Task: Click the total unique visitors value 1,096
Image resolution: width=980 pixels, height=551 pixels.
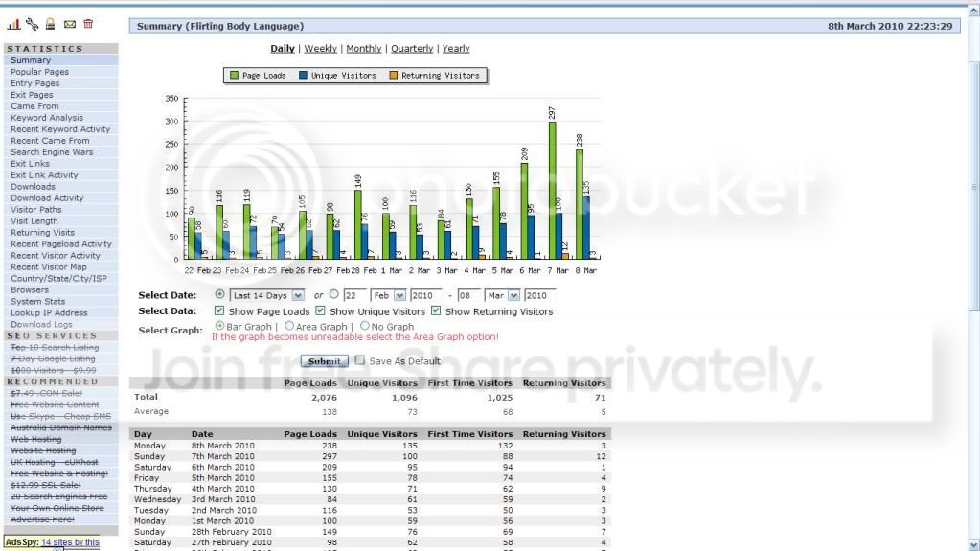Action: [404, 397]
